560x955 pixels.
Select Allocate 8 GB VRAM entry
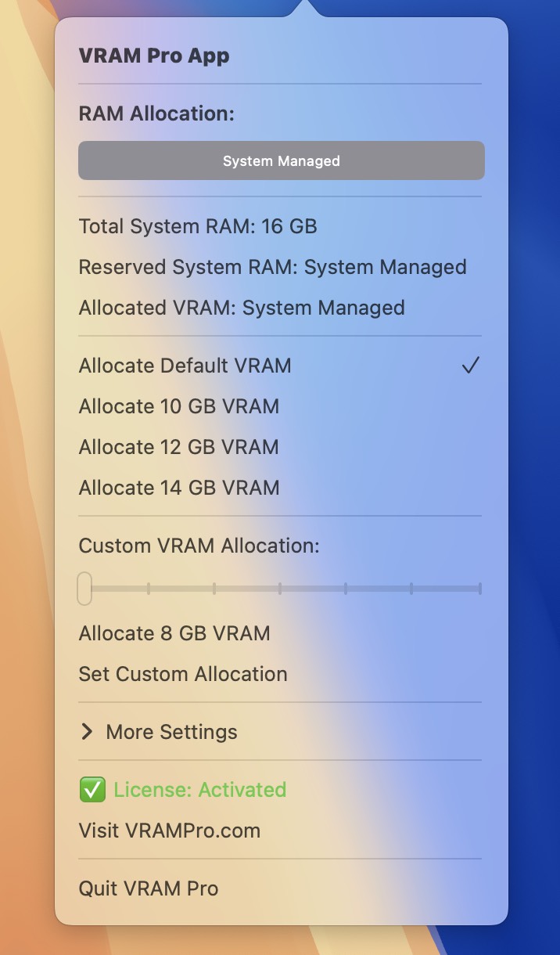(x=280, y=633)
